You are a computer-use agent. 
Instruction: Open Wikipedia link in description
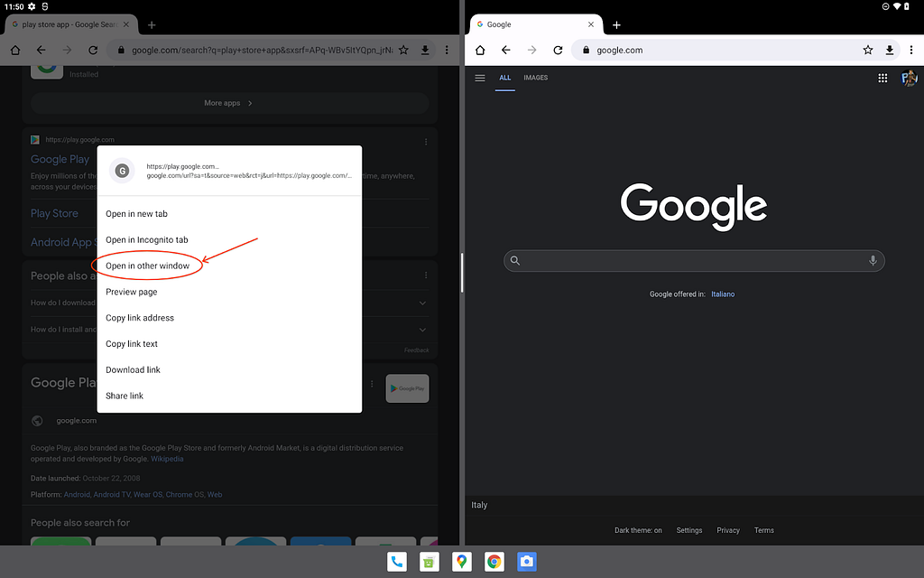tap(167, 459)
